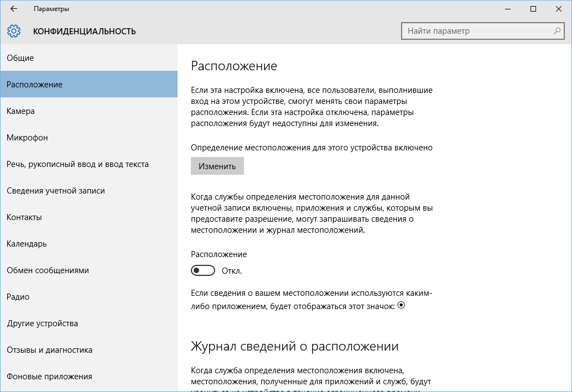572x392 pixels.
Task: Open Календарь privacy settings
Action: [27, 243]
